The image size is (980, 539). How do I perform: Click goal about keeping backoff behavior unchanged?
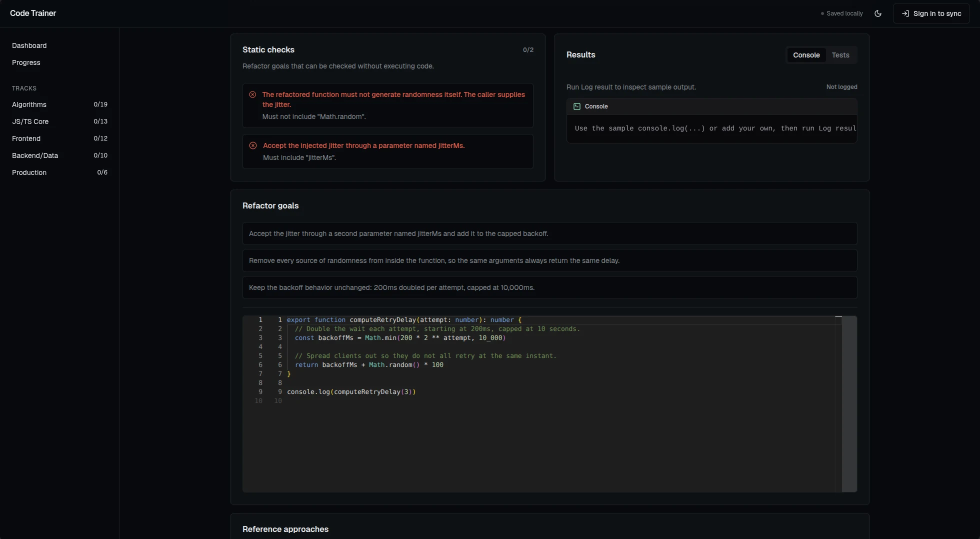[x=549, y=287]
